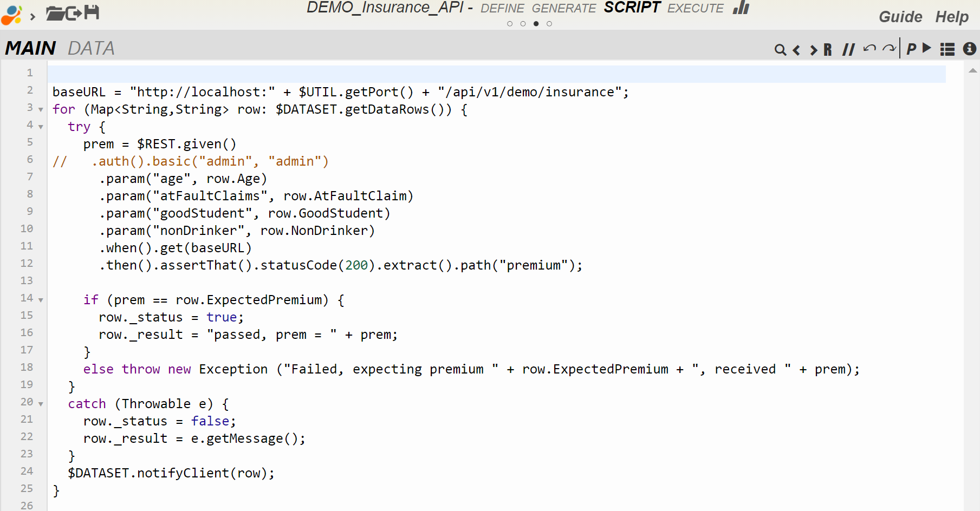Redo edit with the redo arrow
Screen dimensions: 980x511
pyautogui.click(x=889, y=49)
